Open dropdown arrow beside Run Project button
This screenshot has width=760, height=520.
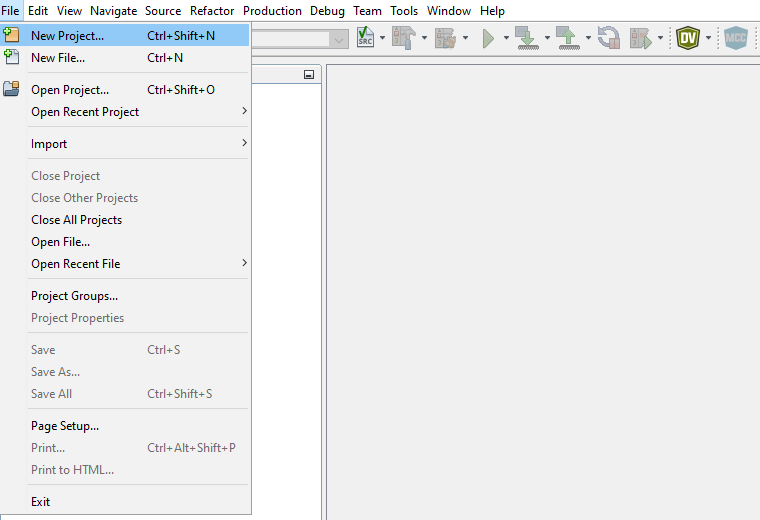tap(506, 39)
